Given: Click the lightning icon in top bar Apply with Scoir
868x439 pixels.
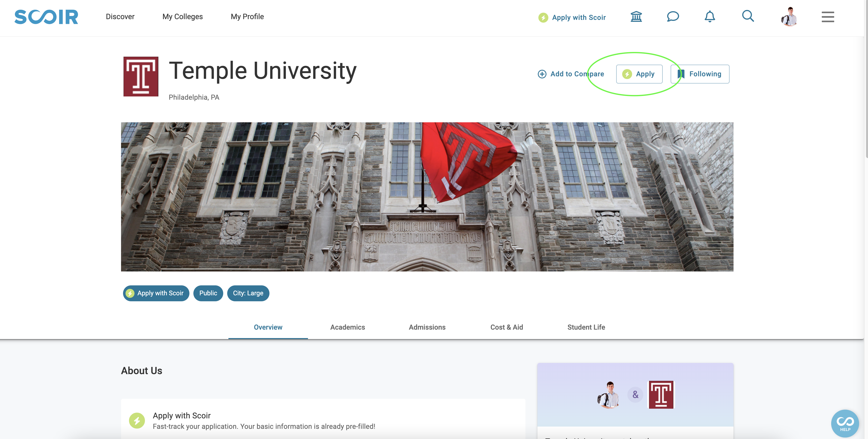Looking at the screenshot, I should 543,17.
